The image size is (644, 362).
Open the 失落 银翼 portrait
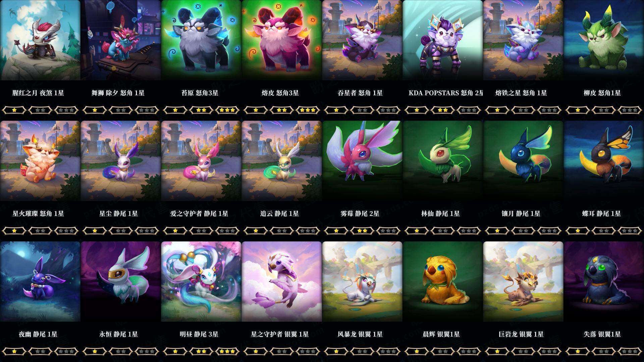click(x=604, y=282)
